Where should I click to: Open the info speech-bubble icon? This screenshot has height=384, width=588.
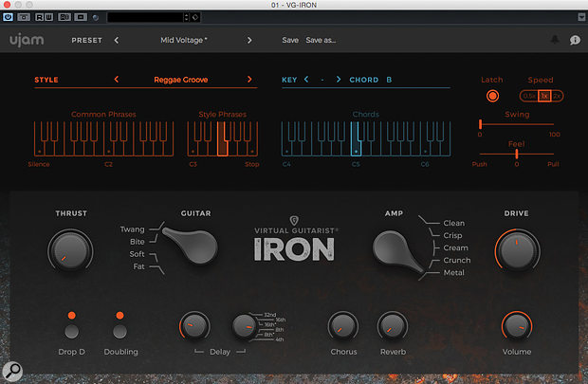[575, 40]
